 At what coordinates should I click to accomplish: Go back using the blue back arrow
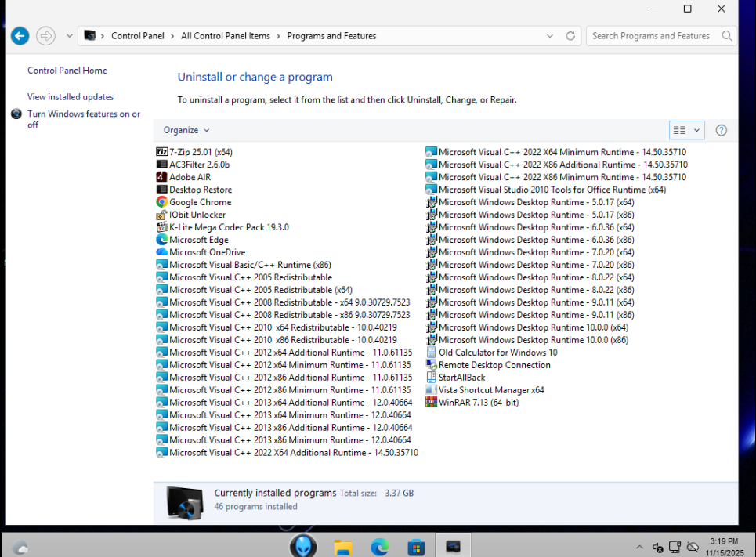[x=20, y=36]
